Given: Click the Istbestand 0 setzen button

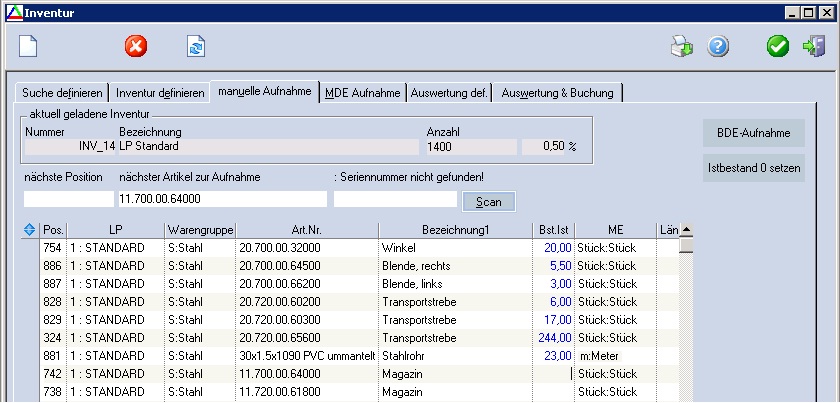Looking at the screenshot, I should coord(753,168).
